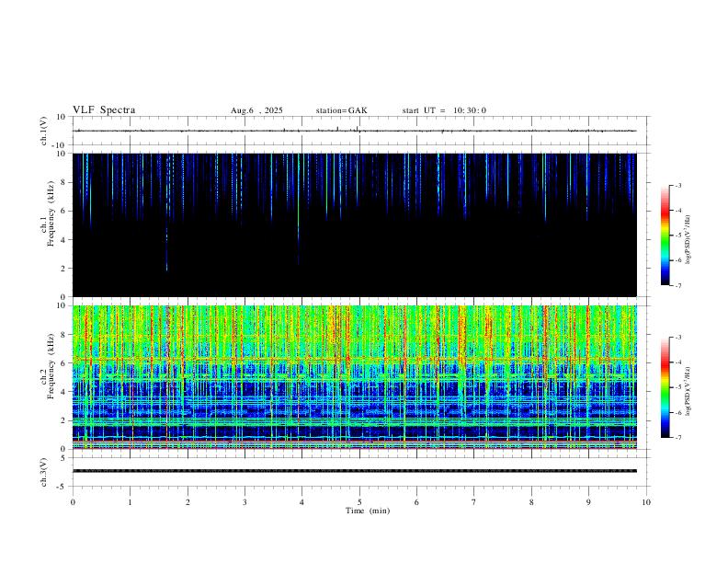Click time axis tick label "9"
Image resolution: width=728 pixels, height=563 pixels.
tap(588, 502)
